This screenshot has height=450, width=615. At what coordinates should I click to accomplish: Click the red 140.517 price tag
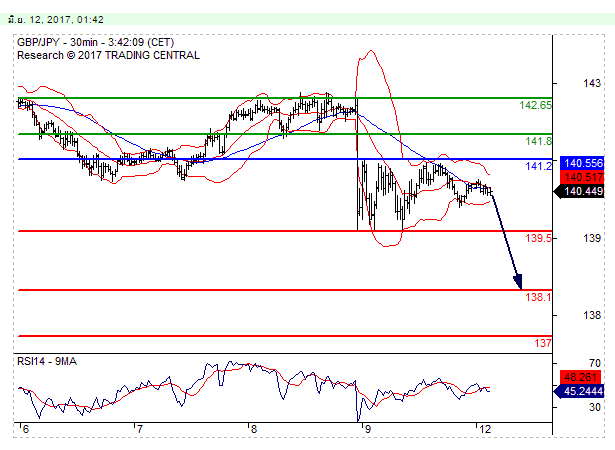582,177
